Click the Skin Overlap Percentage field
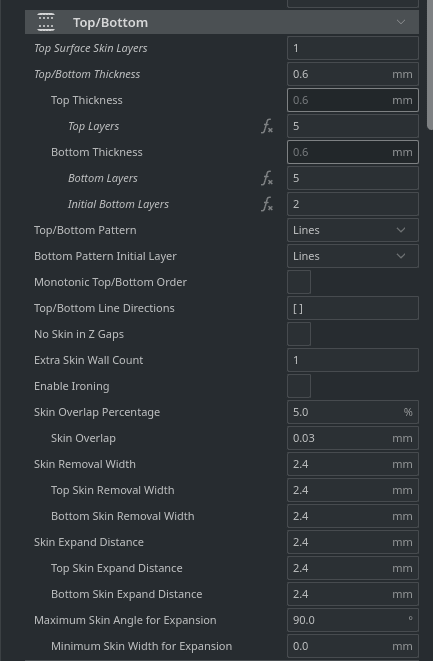 click(353, 412)
